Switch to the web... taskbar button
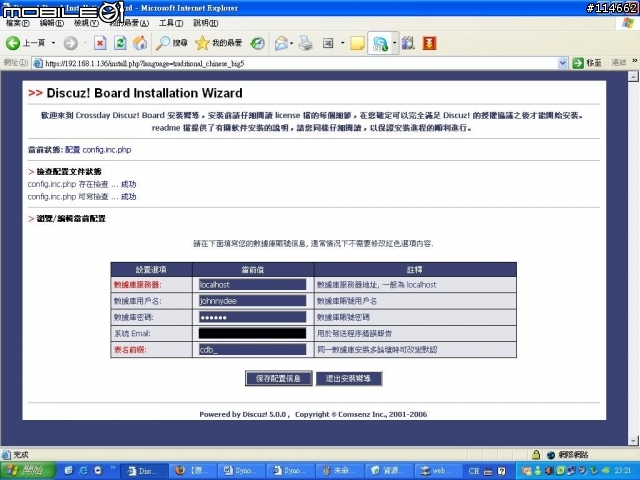Screen dimensions: 640x480 click(x=438, y=471)
